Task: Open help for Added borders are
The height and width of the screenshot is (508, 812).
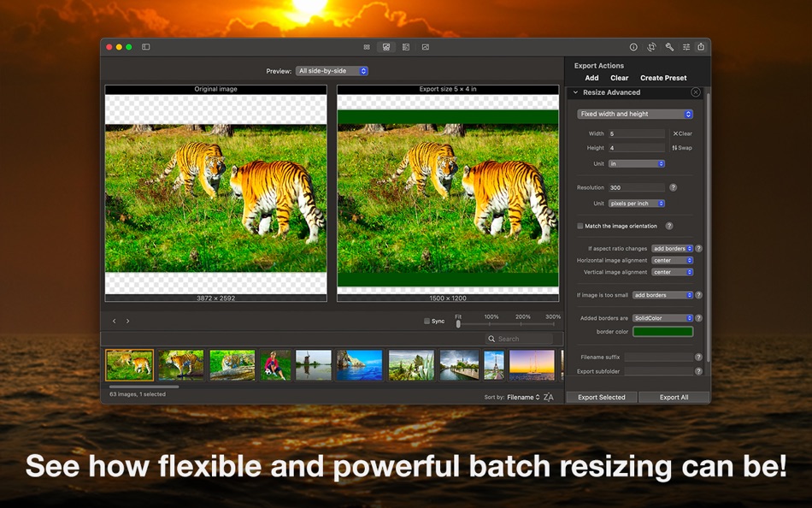Action: (x=698, y=318)
